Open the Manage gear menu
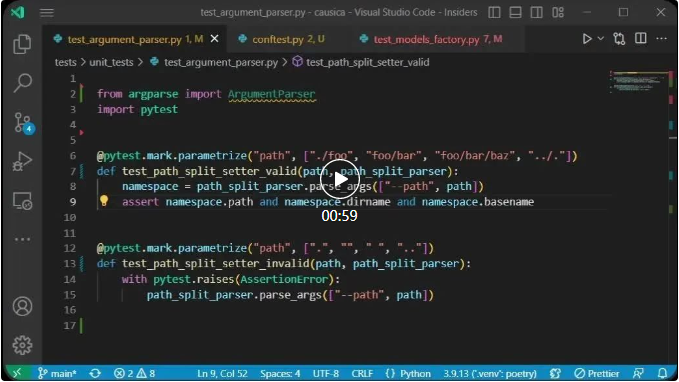The height and width of the screenshot is (382, 679). (x=22, y=345)
